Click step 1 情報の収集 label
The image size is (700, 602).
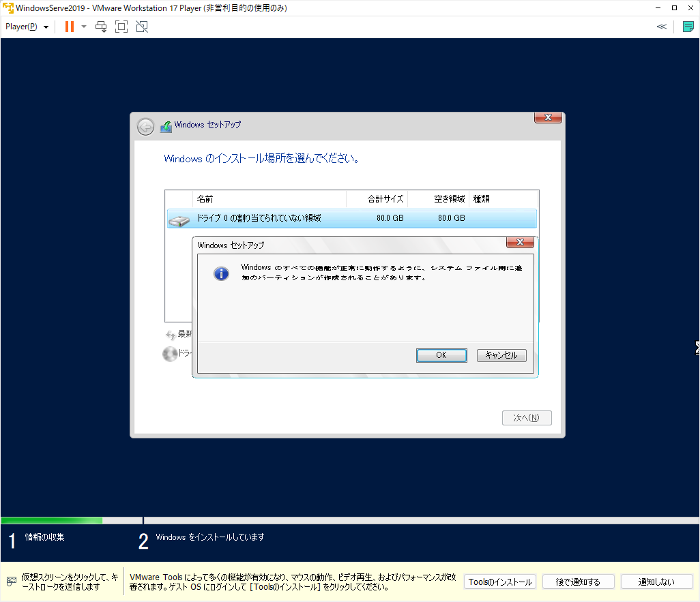[44, 537]
